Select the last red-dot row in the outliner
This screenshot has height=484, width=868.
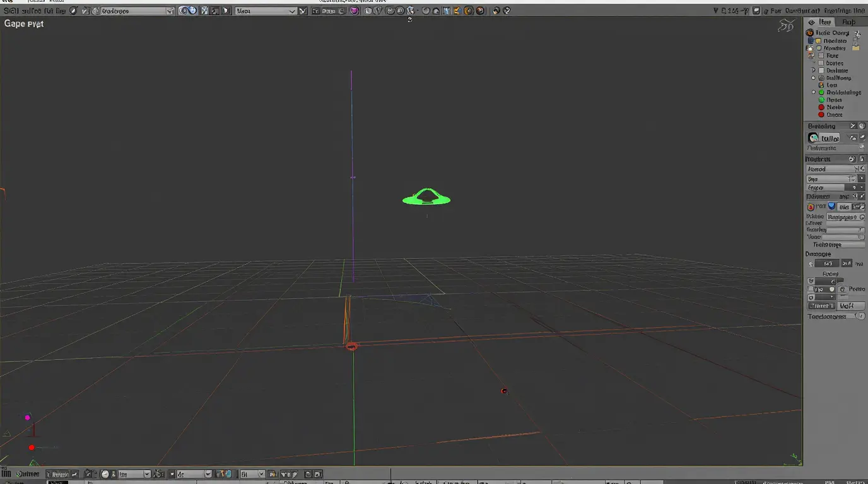coord(831,115)
